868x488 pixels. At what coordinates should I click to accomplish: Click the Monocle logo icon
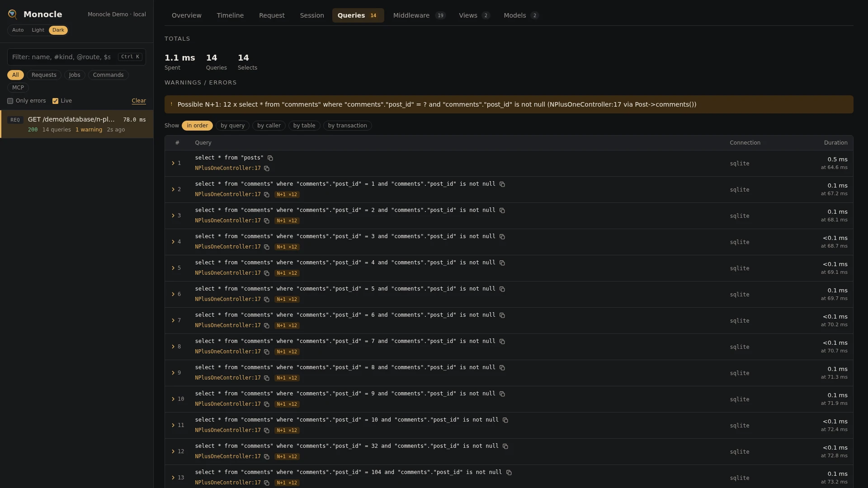coord(13,14)
